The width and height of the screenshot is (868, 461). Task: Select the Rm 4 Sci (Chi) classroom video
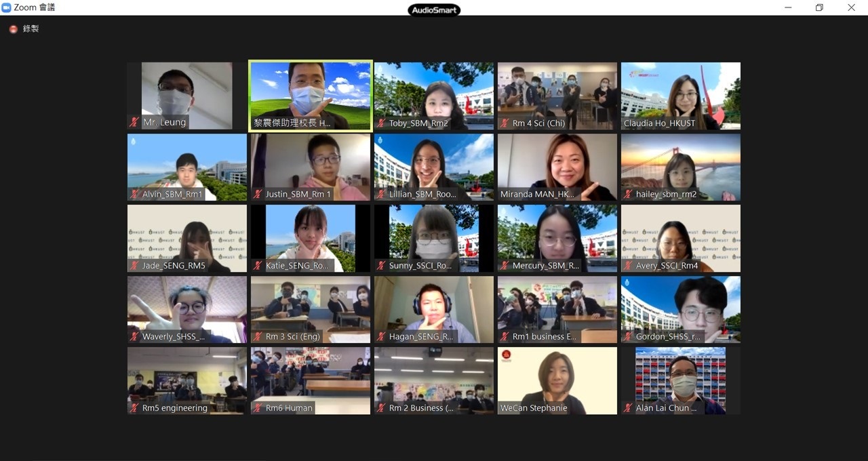pos(557,95)
